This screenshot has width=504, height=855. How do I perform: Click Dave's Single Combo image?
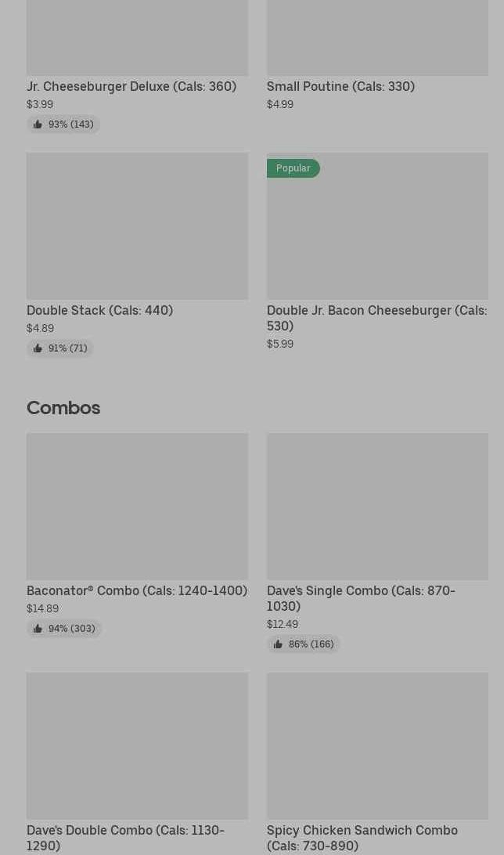click(x=377, y=506)
